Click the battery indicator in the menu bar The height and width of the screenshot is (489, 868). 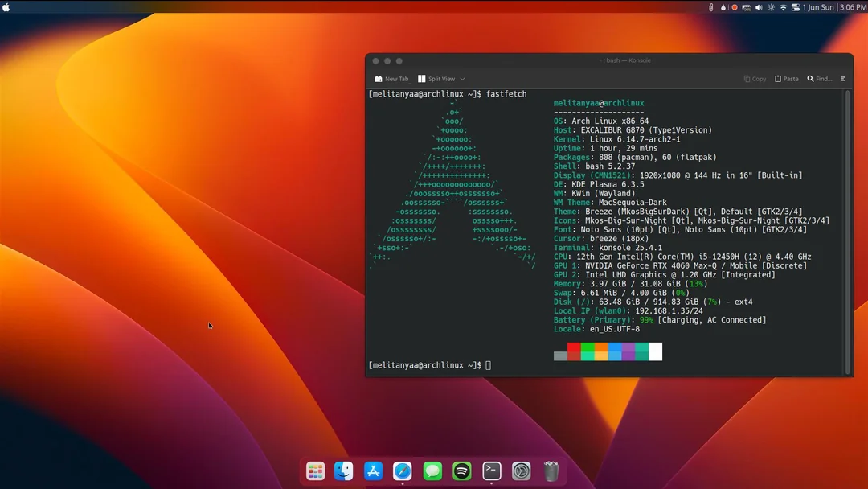[x=747, y=7]
